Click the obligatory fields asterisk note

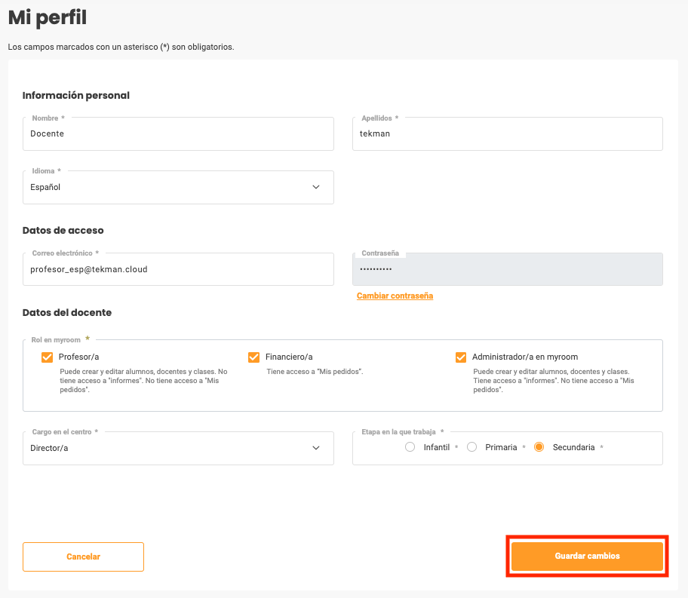tap(121, 47)
